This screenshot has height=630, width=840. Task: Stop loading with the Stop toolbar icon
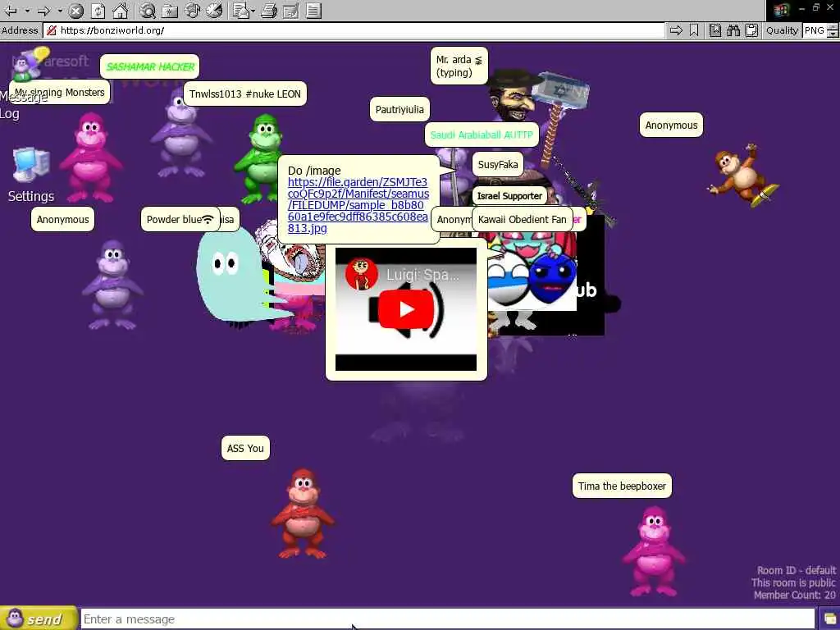tap(76, 10)
